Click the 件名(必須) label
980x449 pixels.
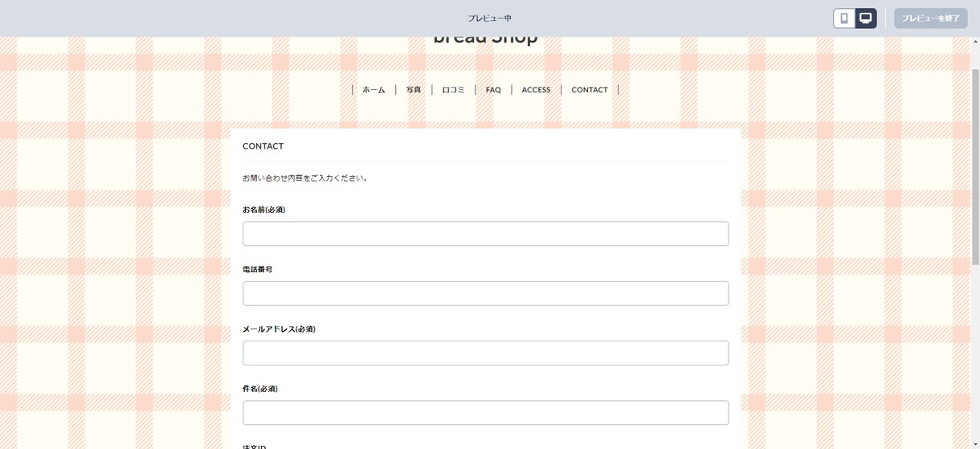(x=260, y=389)
